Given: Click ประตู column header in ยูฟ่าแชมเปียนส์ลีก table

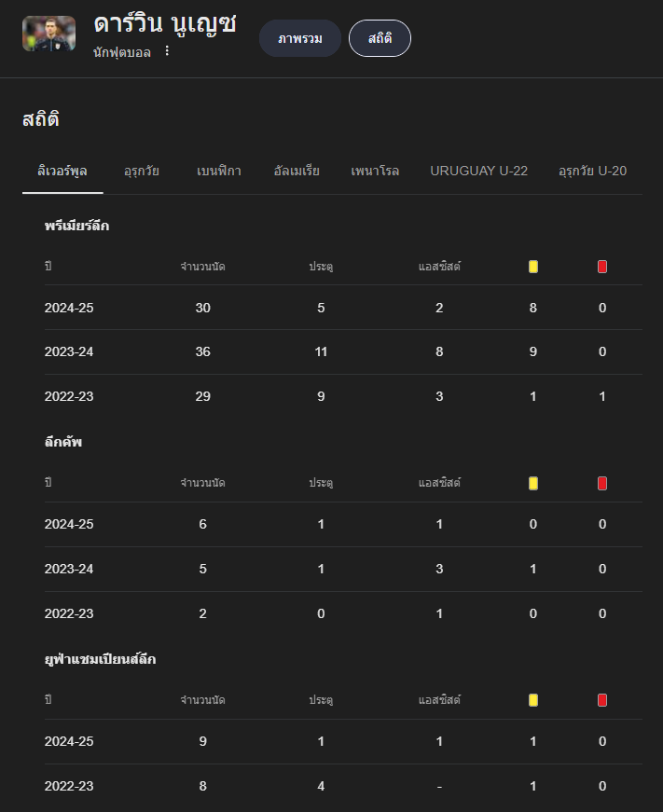Looking at the screenshot, I should point(321,699).
